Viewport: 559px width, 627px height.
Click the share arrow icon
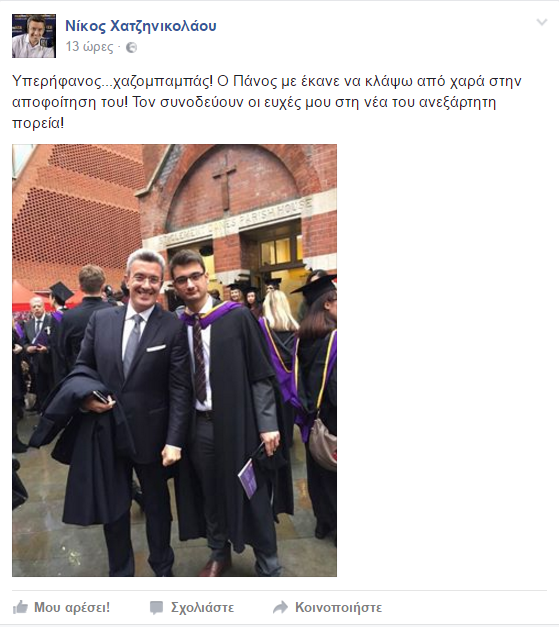[280, 607]
